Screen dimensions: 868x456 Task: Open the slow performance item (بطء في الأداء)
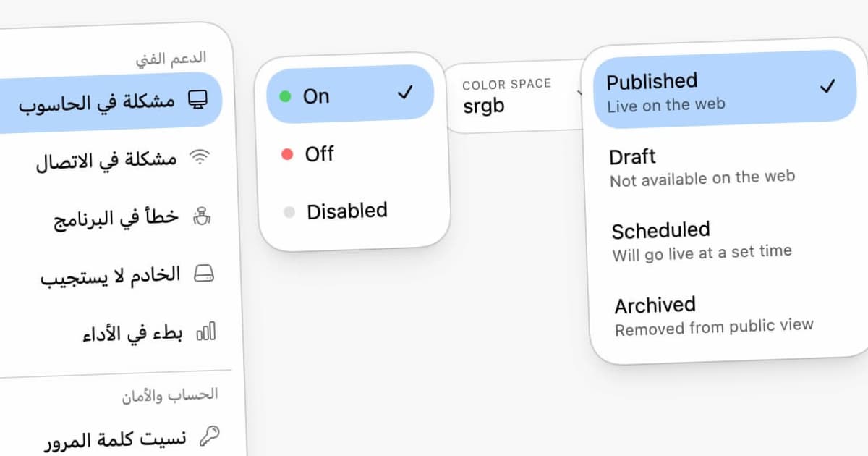coord(132,334)
